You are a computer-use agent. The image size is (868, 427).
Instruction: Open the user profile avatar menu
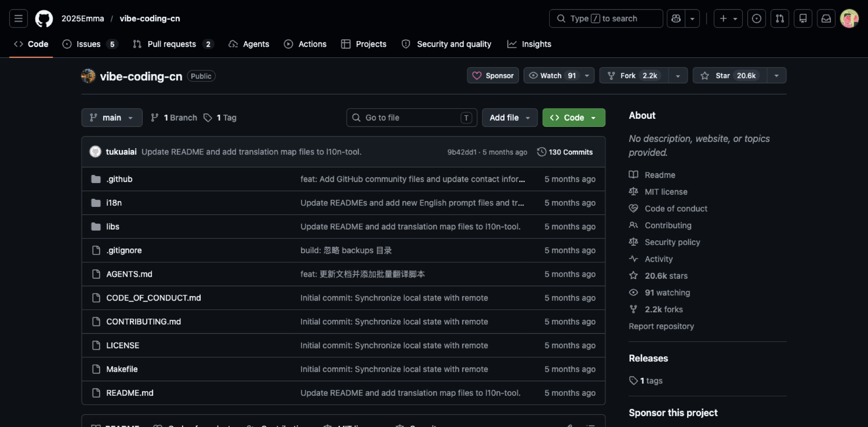849,19
